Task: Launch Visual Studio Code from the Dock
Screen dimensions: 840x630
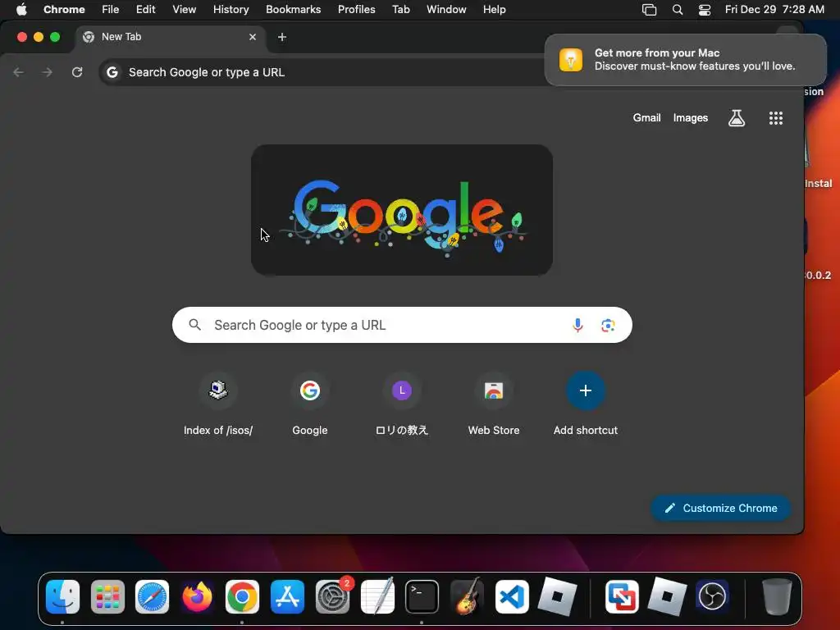Action: click(512, 596)
